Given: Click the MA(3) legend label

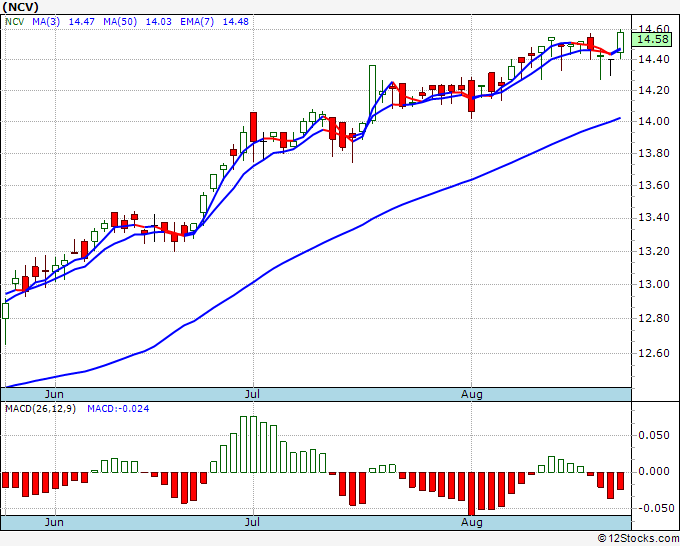Looking at the screenshot, I should coord(46,22).
